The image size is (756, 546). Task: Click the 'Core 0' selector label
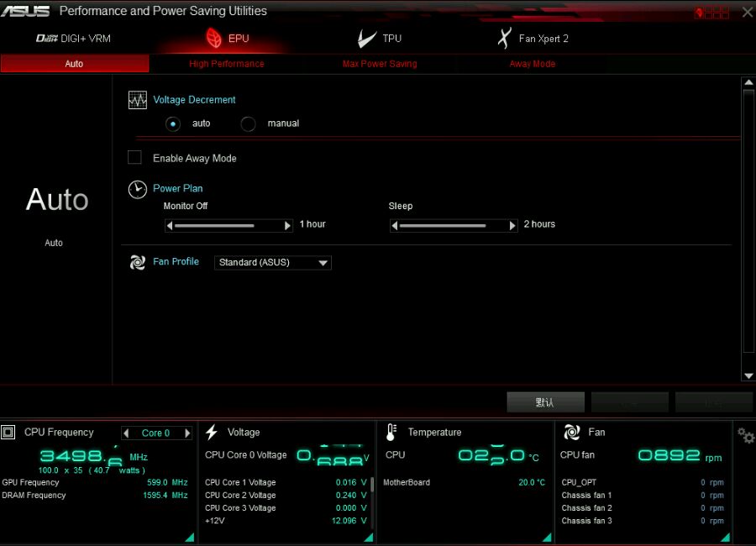[x=155, y=433]
